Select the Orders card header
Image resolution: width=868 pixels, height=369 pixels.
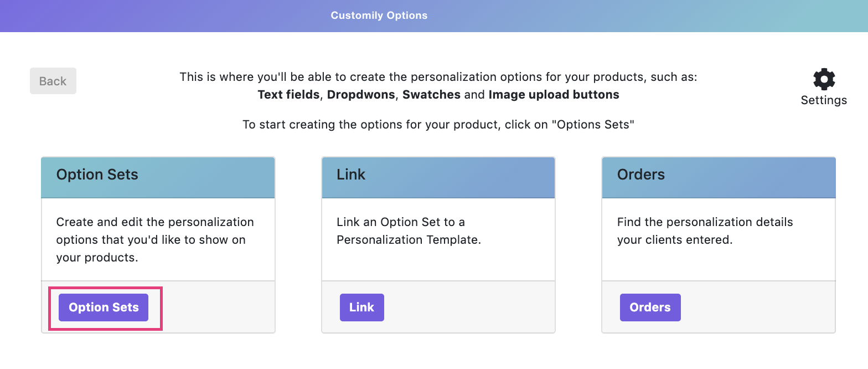coord(719,177)
